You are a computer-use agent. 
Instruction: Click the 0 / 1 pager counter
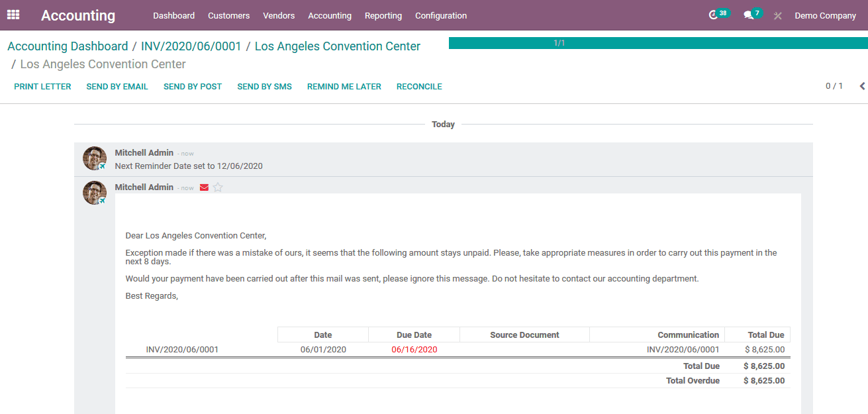pos(834,86)
